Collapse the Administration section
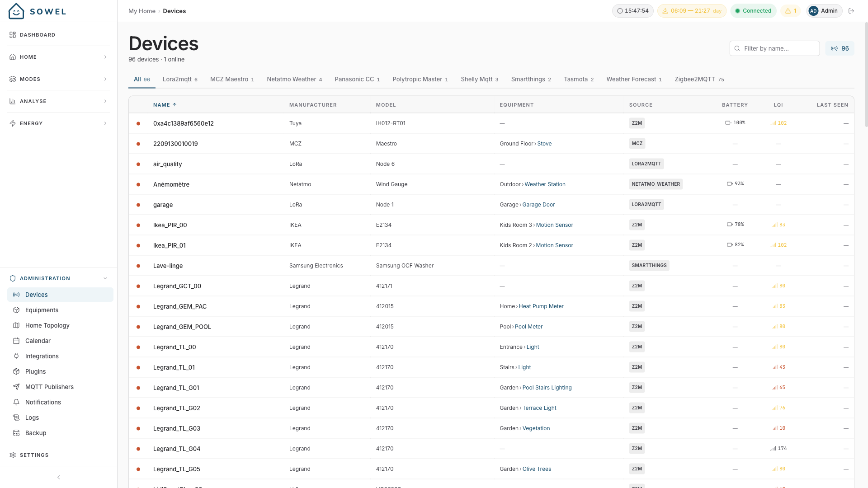Image resolution: width=868 pixels, height=488 pixels. [x=58, y=278]
